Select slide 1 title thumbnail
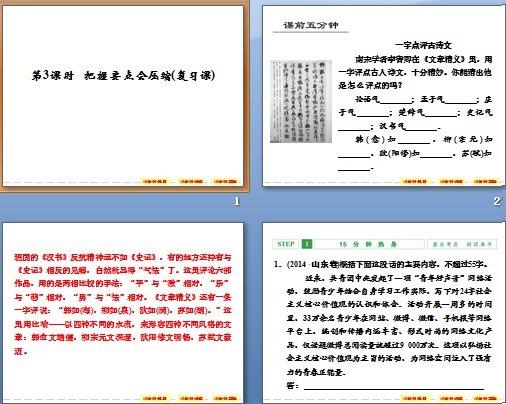The image size is (506, 404). coord(123,96)
